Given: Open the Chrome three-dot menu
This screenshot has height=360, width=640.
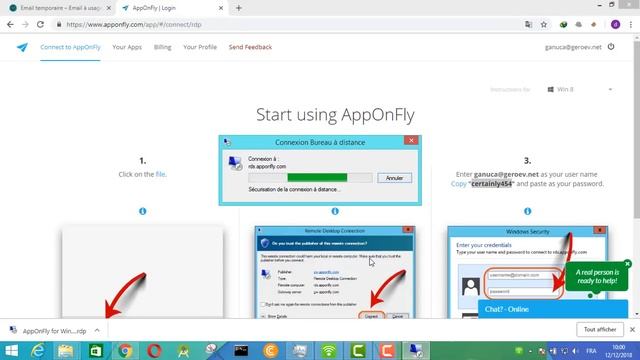Looking at the screenshot, I should pos(631,24).
